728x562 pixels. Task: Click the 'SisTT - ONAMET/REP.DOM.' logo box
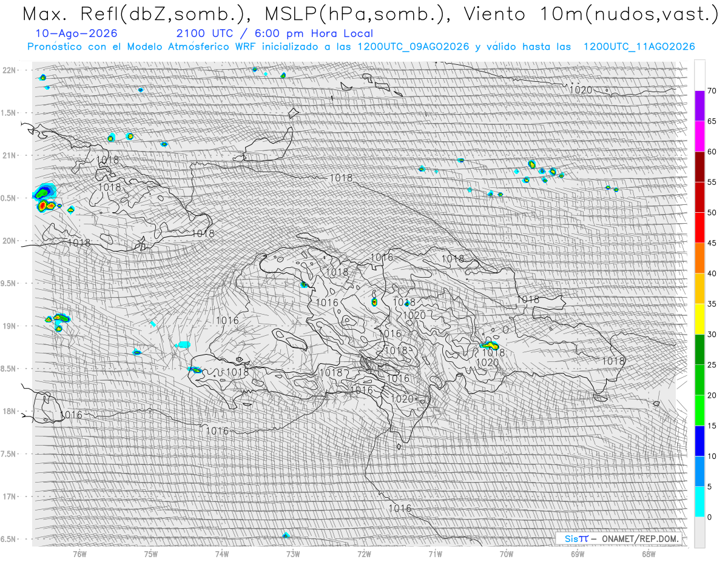[619, 538]
